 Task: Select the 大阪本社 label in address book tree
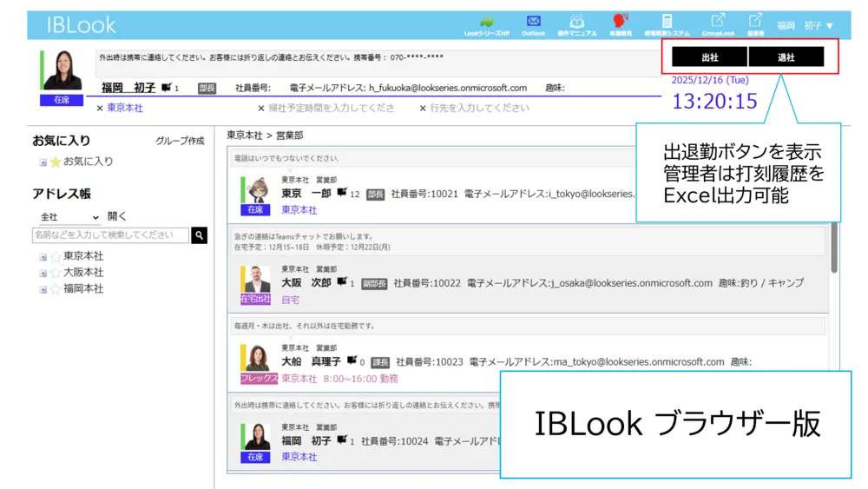[x=83, y=273]
